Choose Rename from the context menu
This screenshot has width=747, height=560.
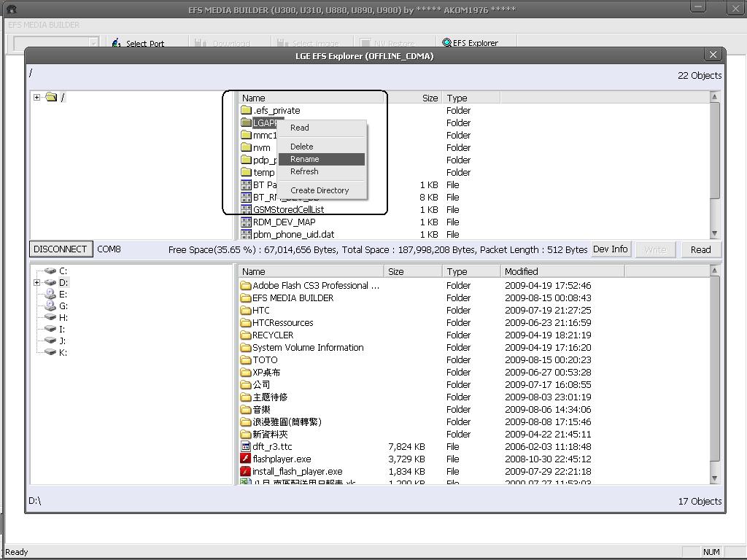322,159
